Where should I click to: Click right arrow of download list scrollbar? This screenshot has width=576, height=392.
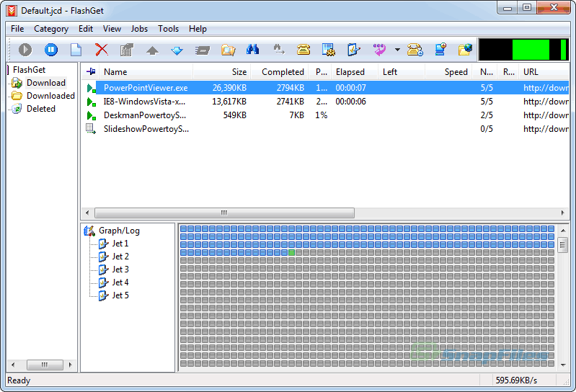coord(562,213)
